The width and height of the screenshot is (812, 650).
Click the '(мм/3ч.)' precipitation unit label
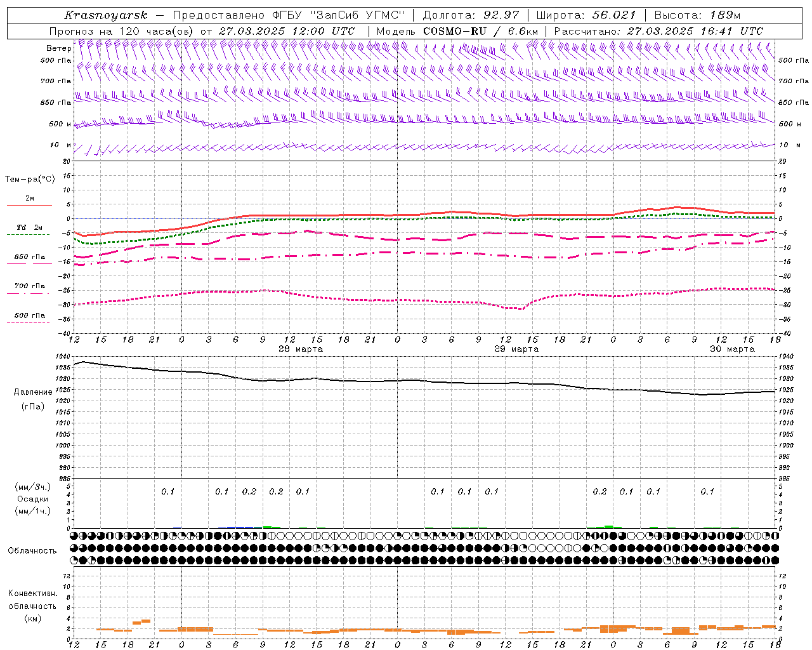click(33, 487)
